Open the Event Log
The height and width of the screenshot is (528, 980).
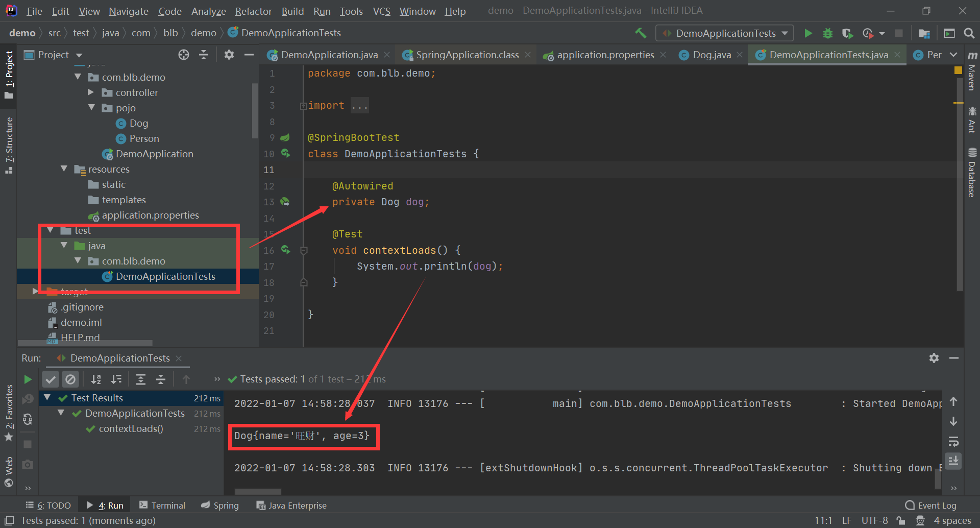tap(931, 505)
